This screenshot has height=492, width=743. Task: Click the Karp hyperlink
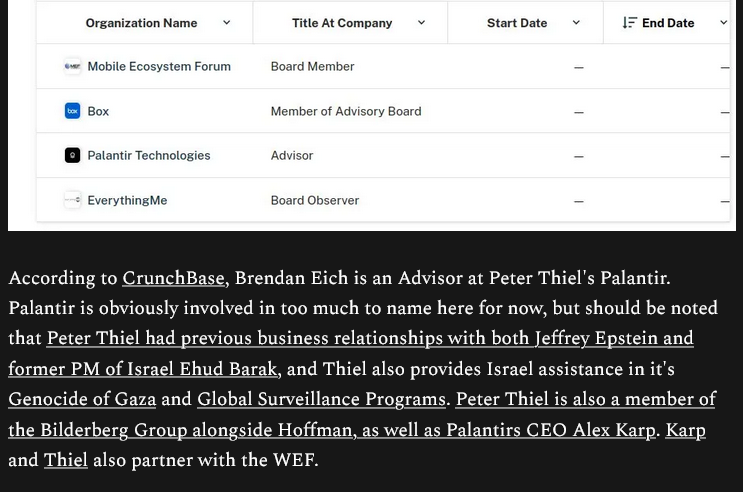coord(685,431)
